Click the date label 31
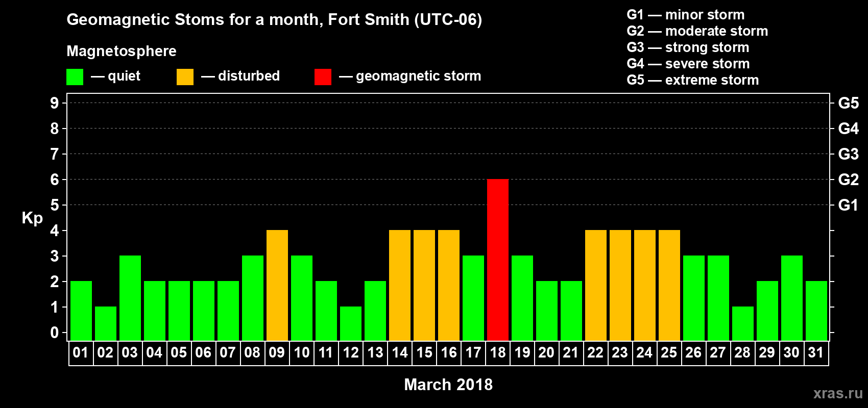This screenshot has height=408, width=868. (x=816, y=353)
